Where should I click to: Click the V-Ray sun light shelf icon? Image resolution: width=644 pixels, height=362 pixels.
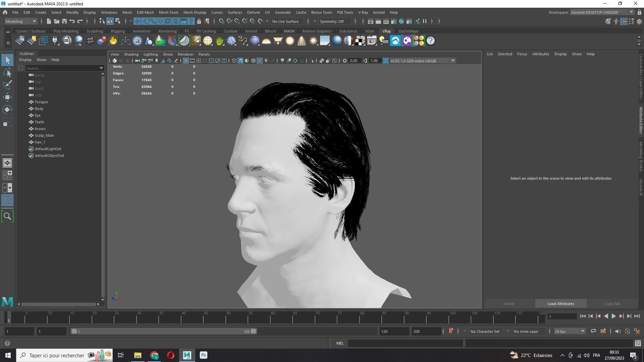[313, 41]
